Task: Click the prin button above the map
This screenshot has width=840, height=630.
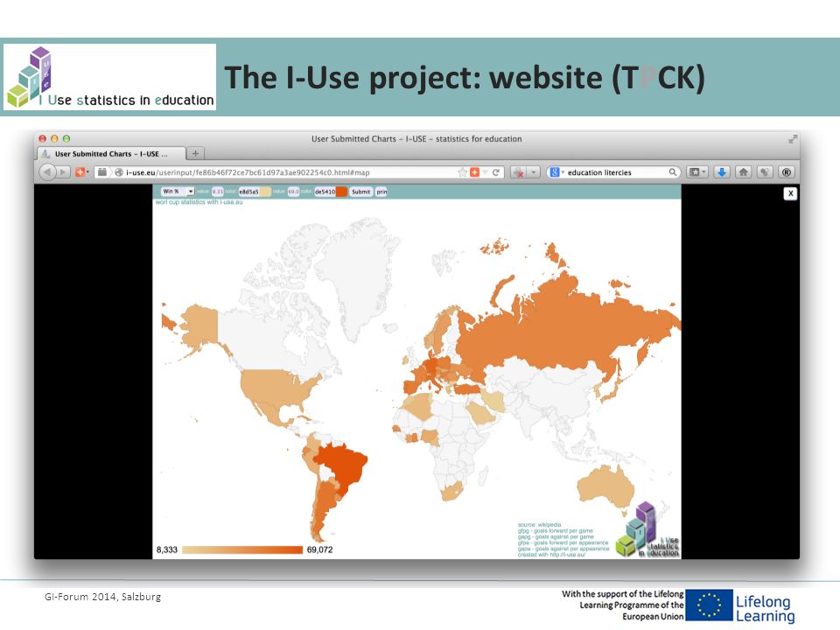Action: point(381,192)
